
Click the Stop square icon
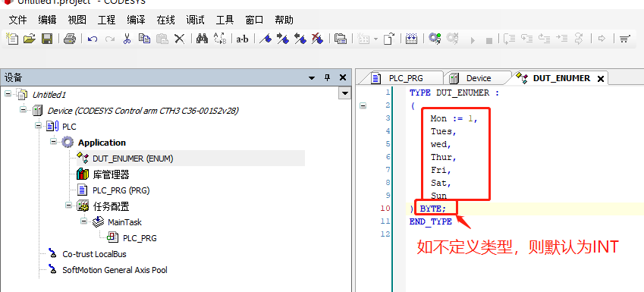pos(488,40)
